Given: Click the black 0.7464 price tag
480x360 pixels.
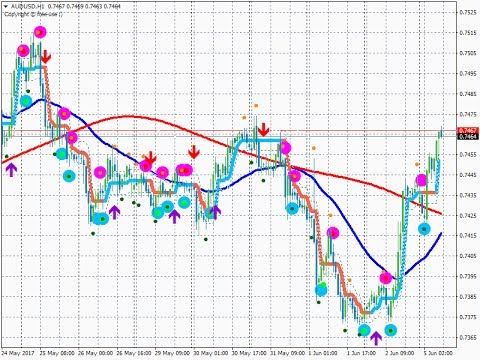Looking at the screenshot, I should (468, 136).
